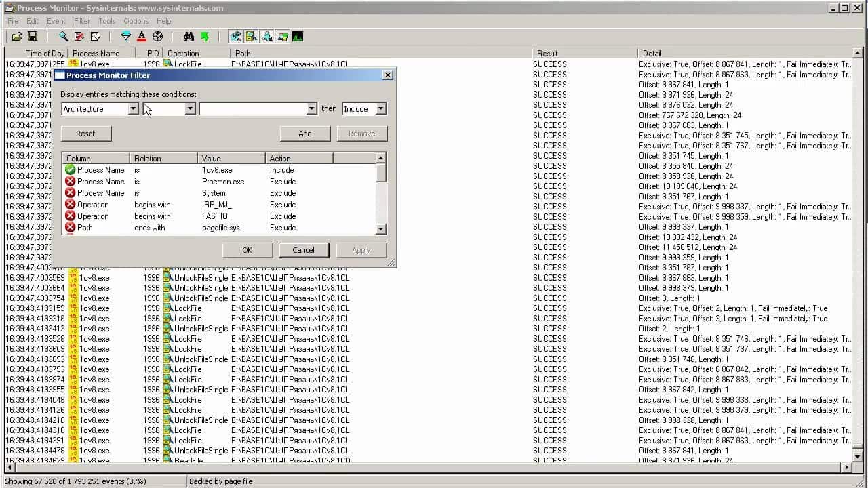The height and width of the screenshot is (488, 868).
Task: Click the Add button
Action: click(305, 134)
